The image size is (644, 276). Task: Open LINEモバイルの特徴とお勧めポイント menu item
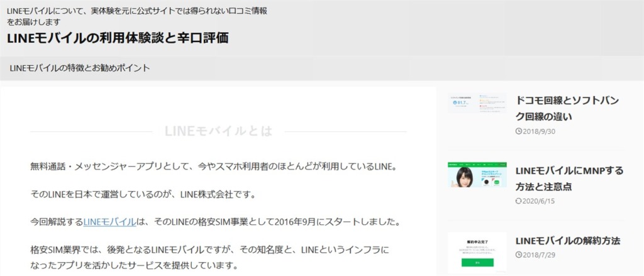coord(80,68)
